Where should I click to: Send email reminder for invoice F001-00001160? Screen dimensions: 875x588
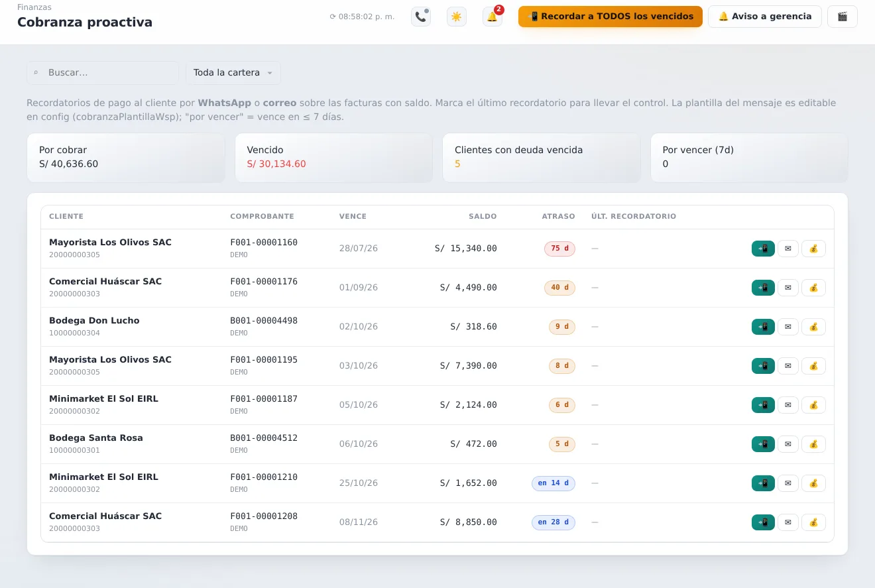point(788,249)
